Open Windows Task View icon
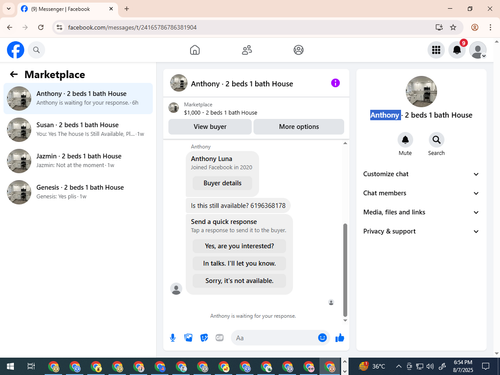Screen dimensions: 500x375 31,367
